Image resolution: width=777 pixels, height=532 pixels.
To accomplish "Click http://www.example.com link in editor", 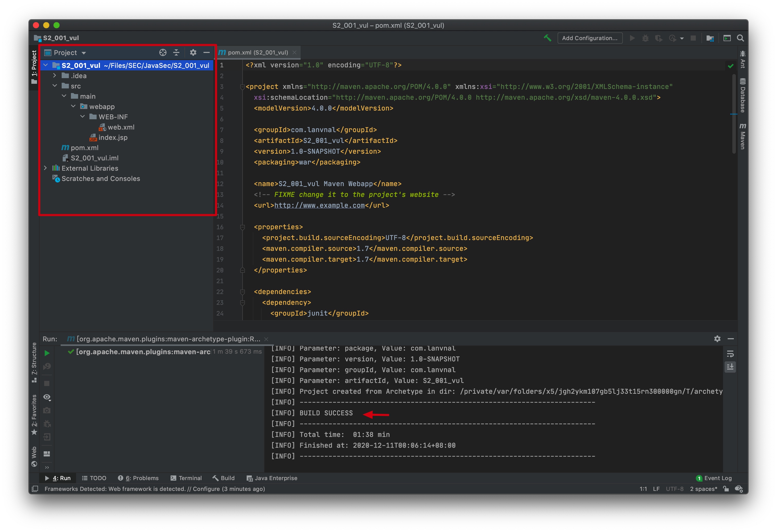I will (x=319, y=205).
